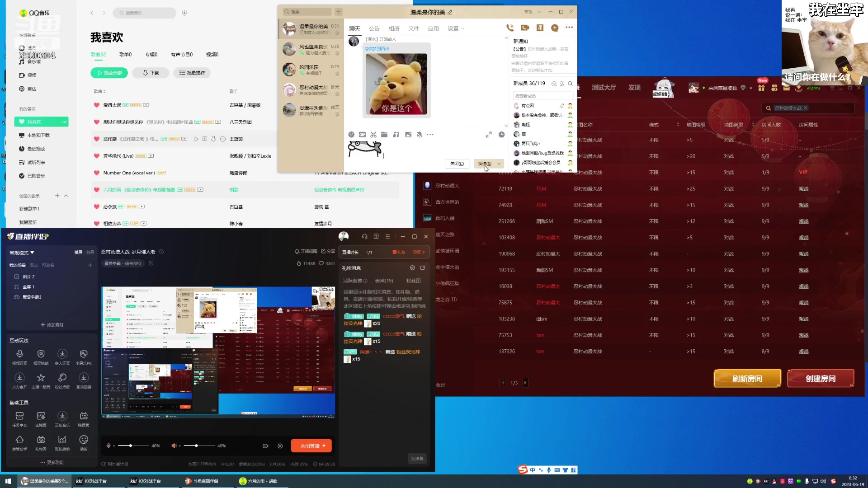Viewport: 868px width, 488px height.
Task: Open 任务中心 in basic tools
Action: pos(19,419)
